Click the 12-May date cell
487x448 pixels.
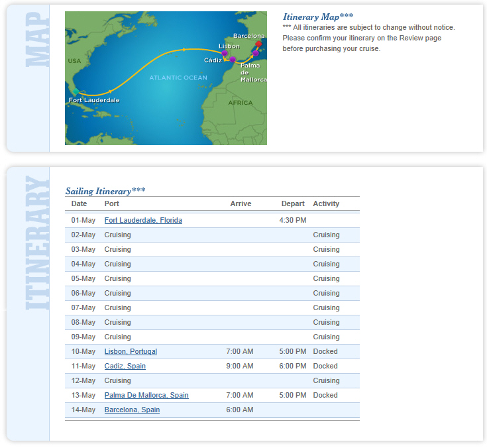click(x=83, y=380)
